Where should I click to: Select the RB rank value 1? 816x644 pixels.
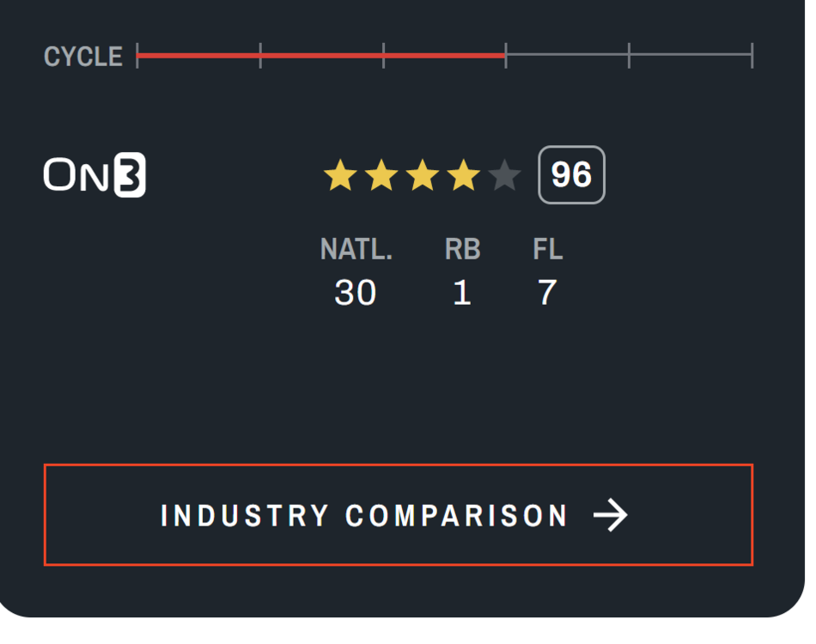coord(462,294)
